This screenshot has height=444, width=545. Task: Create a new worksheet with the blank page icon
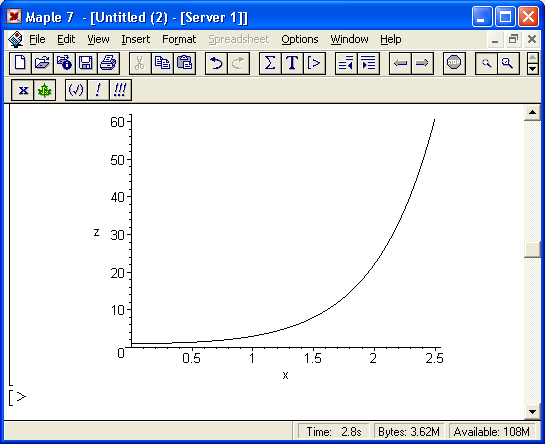[x=20, y=63]
